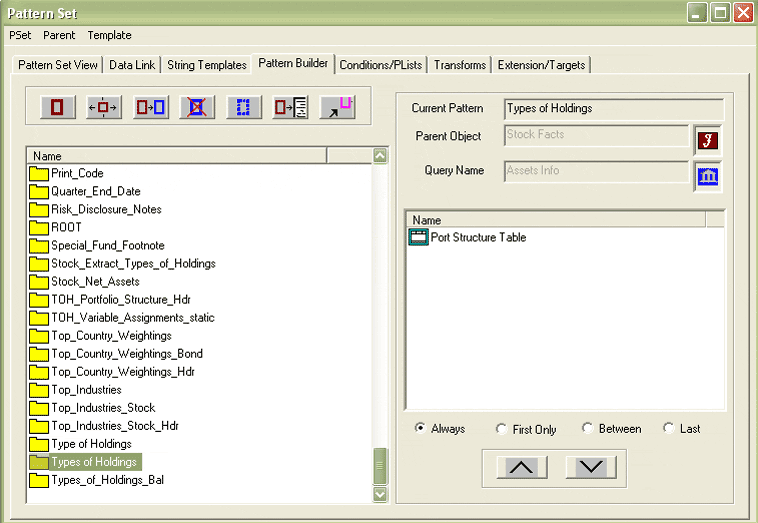The height and width of the screenshot is (523, 758).
Task: Click the red-to-blue rectangle copy pattern icon
Action: point(151,107)
